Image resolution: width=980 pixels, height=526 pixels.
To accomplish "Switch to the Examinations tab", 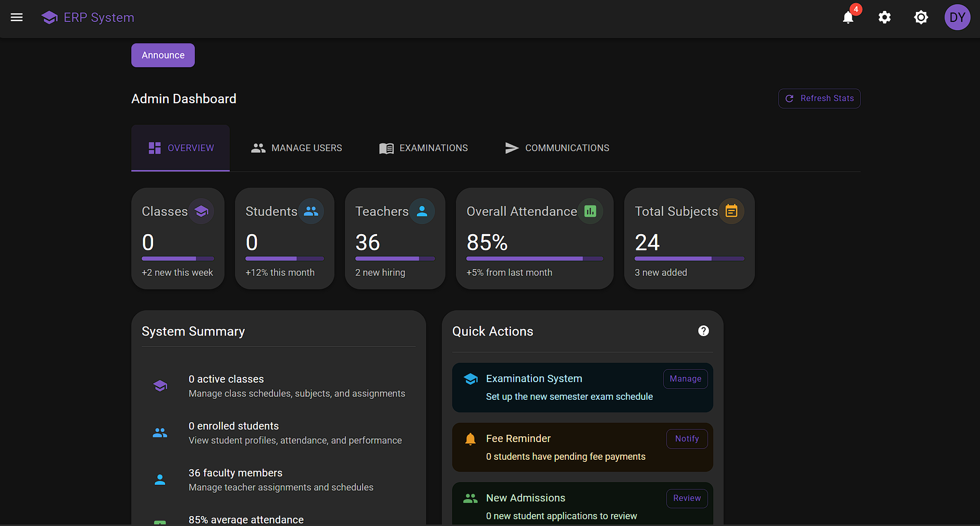I will pos(423,148).
